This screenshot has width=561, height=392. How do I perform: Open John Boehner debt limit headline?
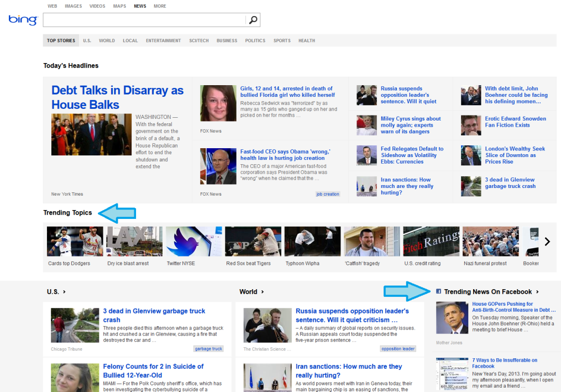(x=516, y=95)
